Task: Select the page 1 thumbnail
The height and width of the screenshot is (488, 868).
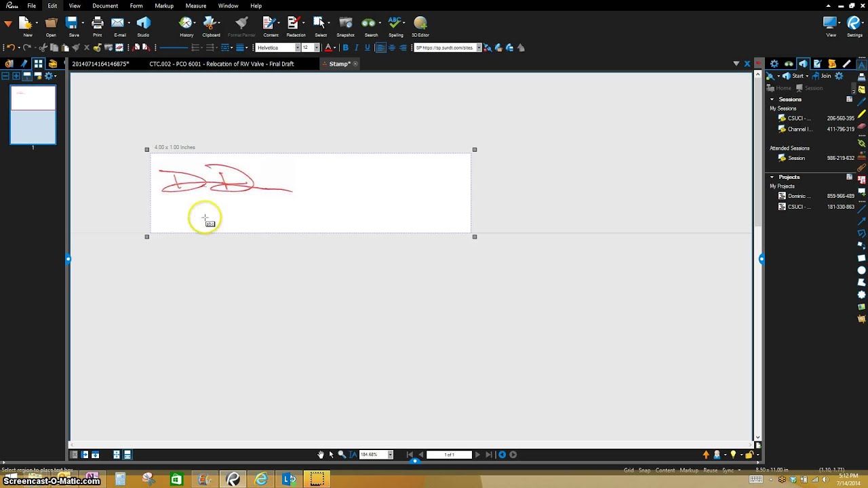Action: [x=33, y=115]
